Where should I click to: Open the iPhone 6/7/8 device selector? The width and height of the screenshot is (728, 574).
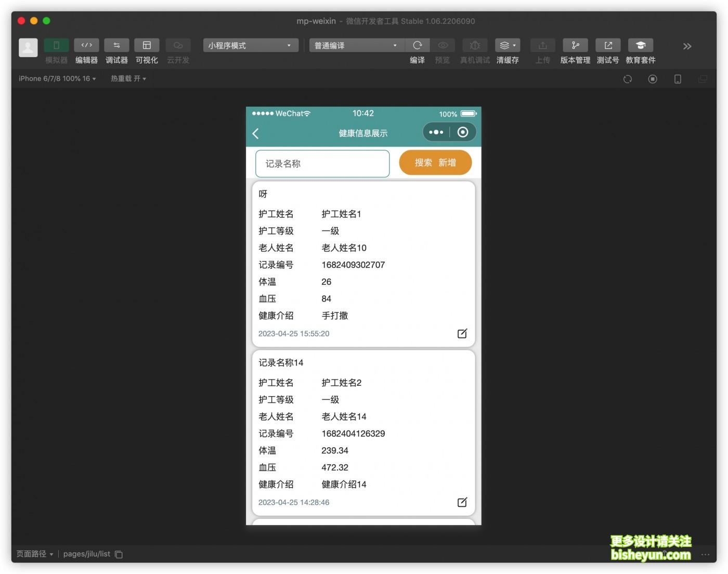[57, 79]
